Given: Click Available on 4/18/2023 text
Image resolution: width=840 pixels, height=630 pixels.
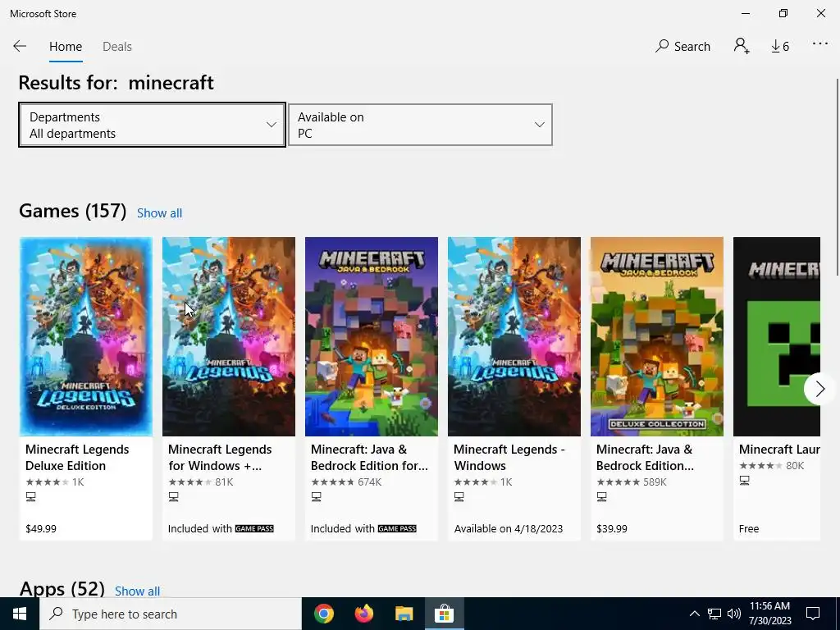Looking at the screenshot, I should tap(509, 529).
